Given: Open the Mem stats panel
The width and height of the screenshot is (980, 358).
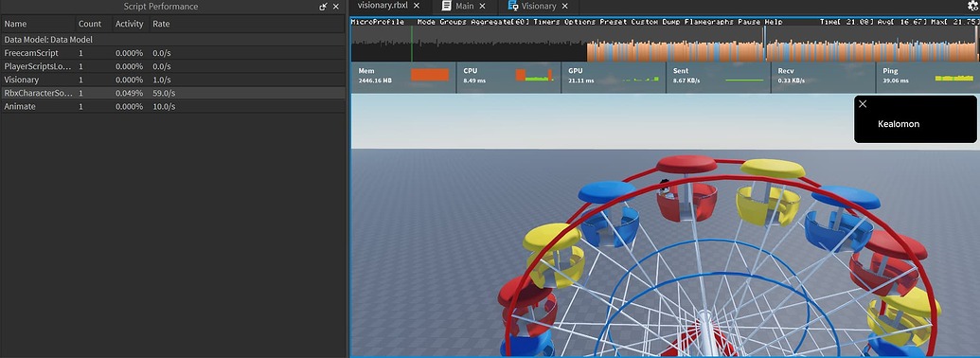Looking at the screenshot, I should (x=403, y=78).
